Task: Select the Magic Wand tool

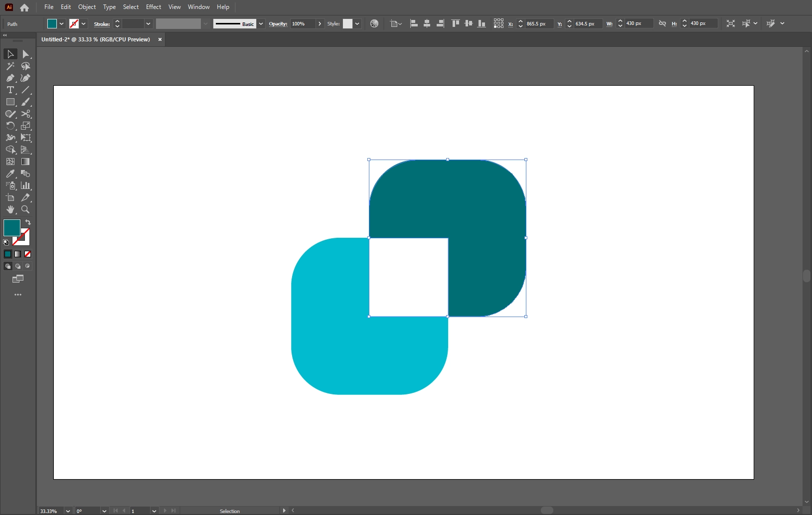Action: point(10,66)
